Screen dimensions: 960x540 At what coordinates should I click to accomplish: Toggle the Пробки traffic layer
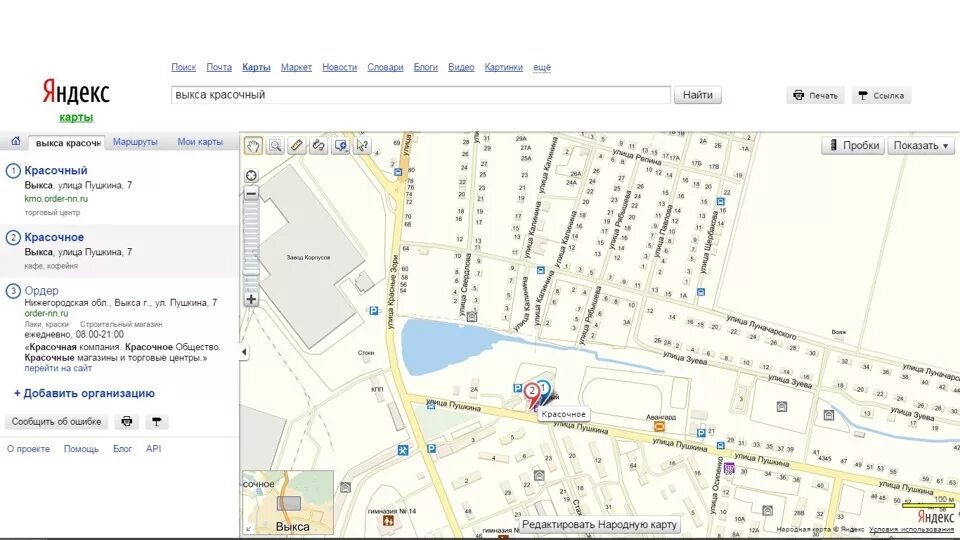click(853, 146)
